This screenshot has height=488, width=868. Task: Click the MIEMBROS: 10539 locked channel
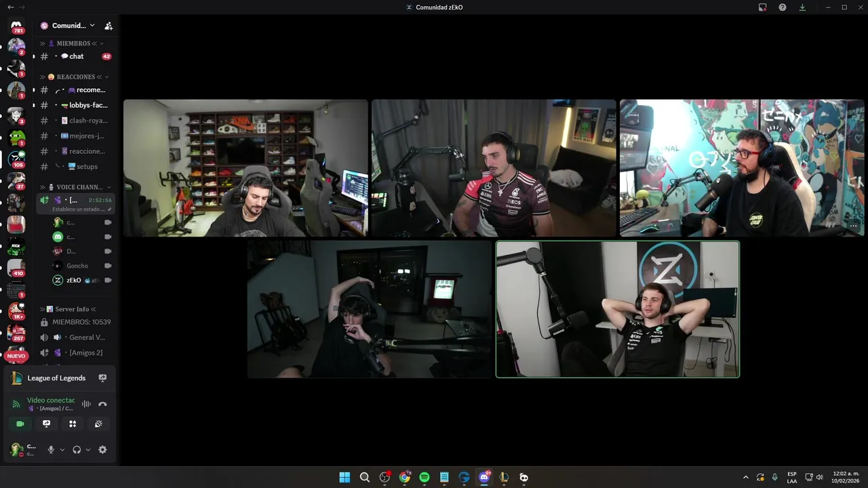click(x=75, y=322)
